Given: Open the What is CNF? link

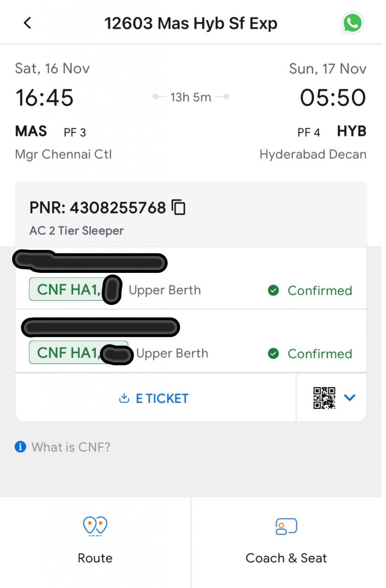Looking at the screenshot, I should click(71, 447).
